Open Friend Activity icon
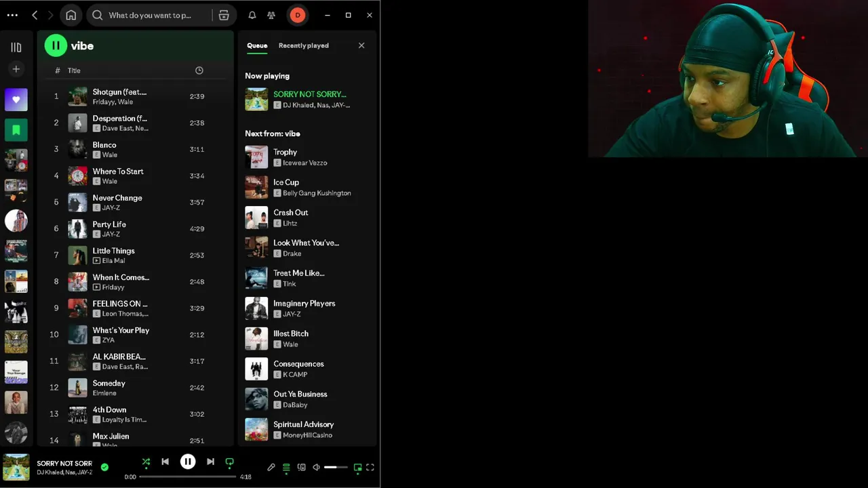This screenshot has width=868, height=488. pos(271,15)
